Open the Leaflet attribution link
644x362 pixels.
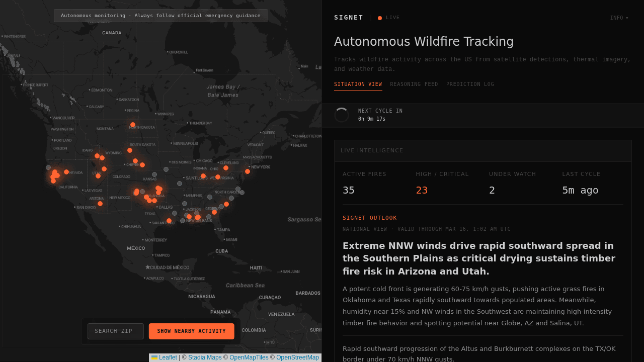pyautogui.click(x=168, y=357)
